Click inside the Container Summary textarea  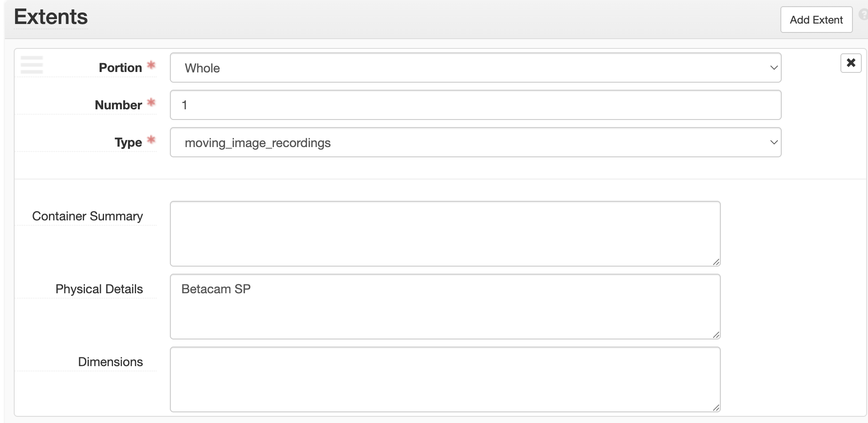click(445, 233)
